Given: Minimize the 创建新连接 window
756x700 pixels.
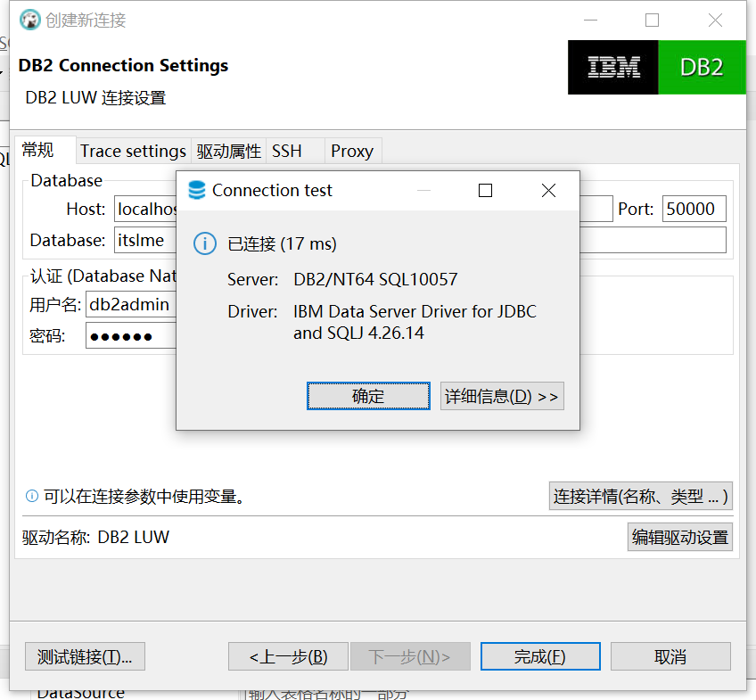Looking at the screenshot, I should pyautogui.click(x=590, y=21).
